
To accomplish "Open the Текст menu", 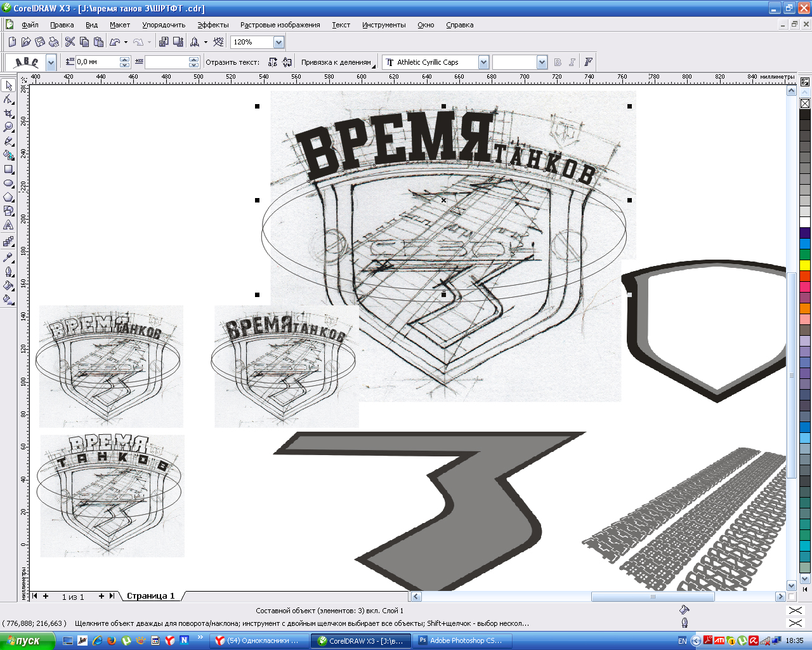I will click(x=341, y=25).
